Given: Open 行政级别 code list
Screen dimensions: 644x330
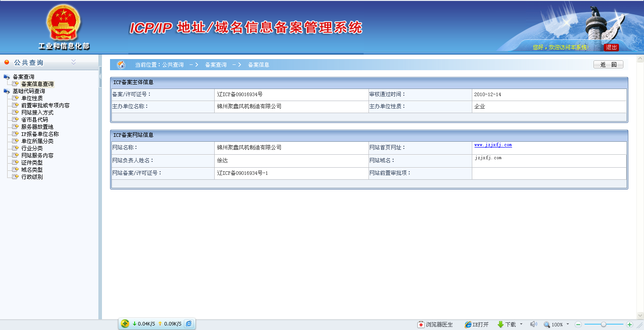Looking at the screenshot, I should point(32,177).
